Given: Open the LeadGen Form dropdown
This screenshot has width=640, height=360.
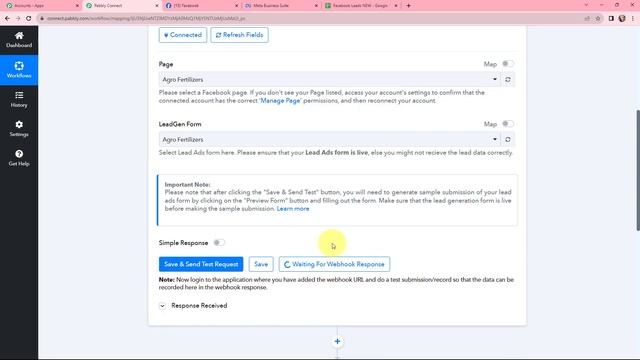Looking at the screenshot, I should point(330,140).
